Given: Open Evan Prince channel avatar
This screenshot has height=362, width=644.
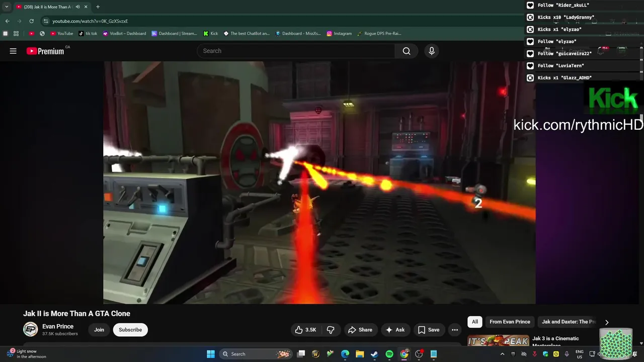Looking at the screenshot, I should tap(31, 329).
